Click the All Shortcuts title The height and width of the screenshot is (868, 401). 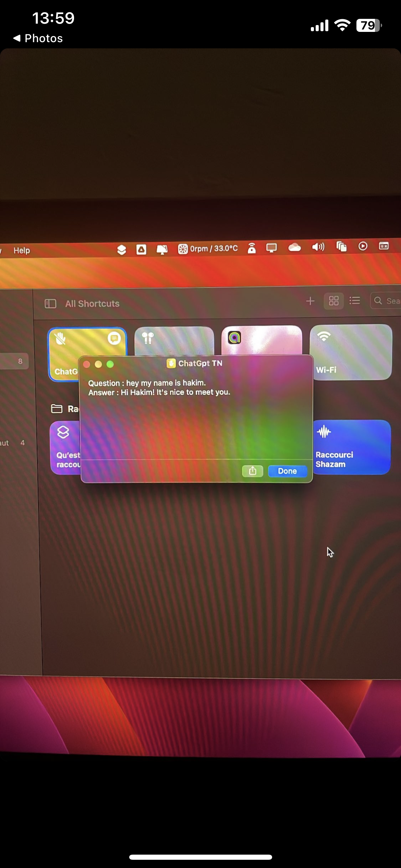(92, 304)
